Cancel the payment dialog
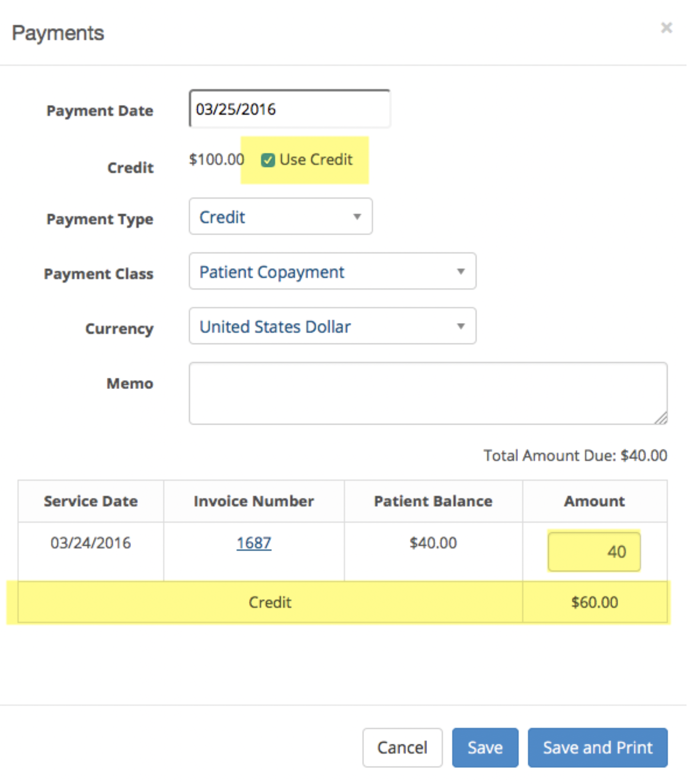 (x=402, y=748)
